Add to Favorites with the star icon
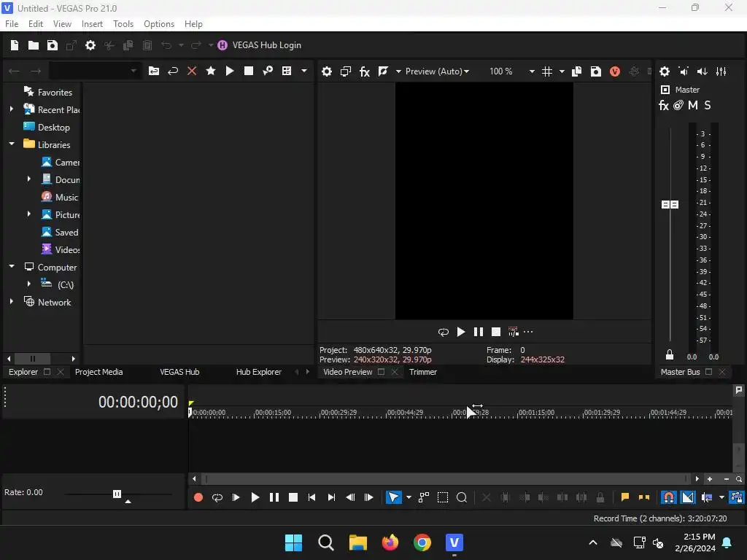 [211, 71]
